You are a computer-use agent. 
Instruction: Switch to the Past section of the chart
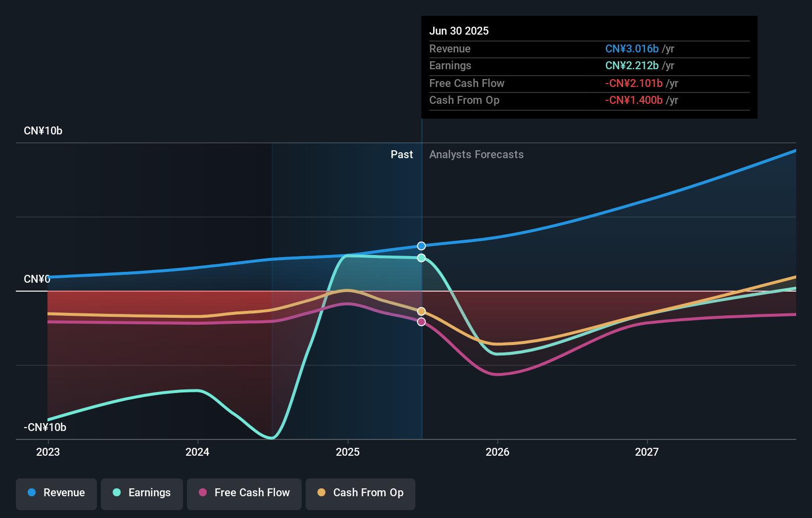[402, 154]
